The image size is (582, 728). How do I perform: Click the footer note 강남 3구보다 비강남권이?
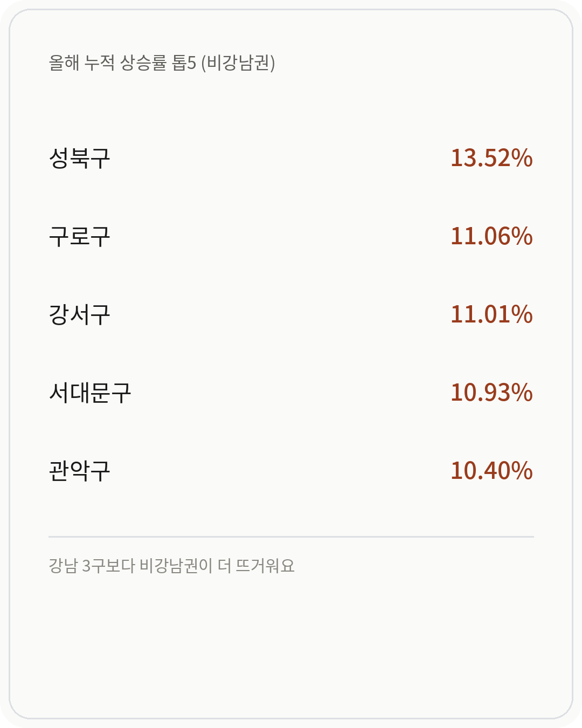(x=131, y=566)
